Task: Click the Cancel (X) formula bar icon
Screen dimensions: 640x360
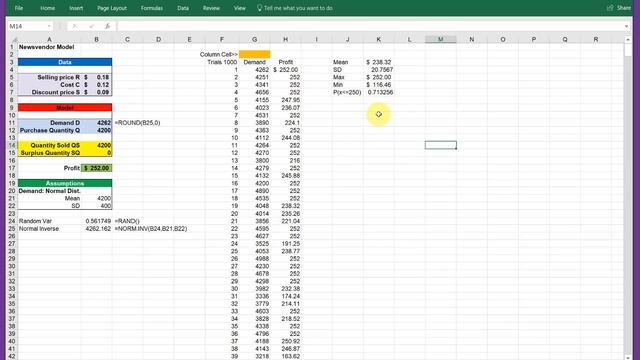Action: [75, 26]
